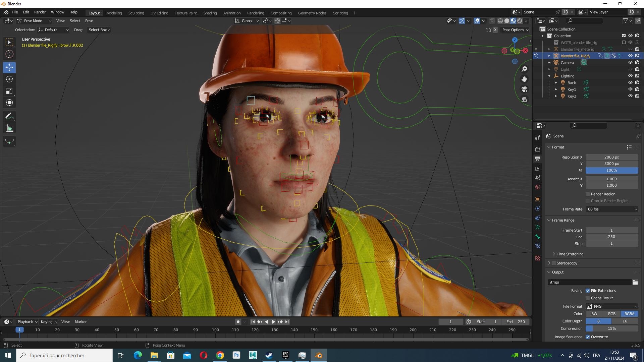Hide the Lighting collection eye icon
The height and width of the screenshot is (362, 644).
click(630, 76)
